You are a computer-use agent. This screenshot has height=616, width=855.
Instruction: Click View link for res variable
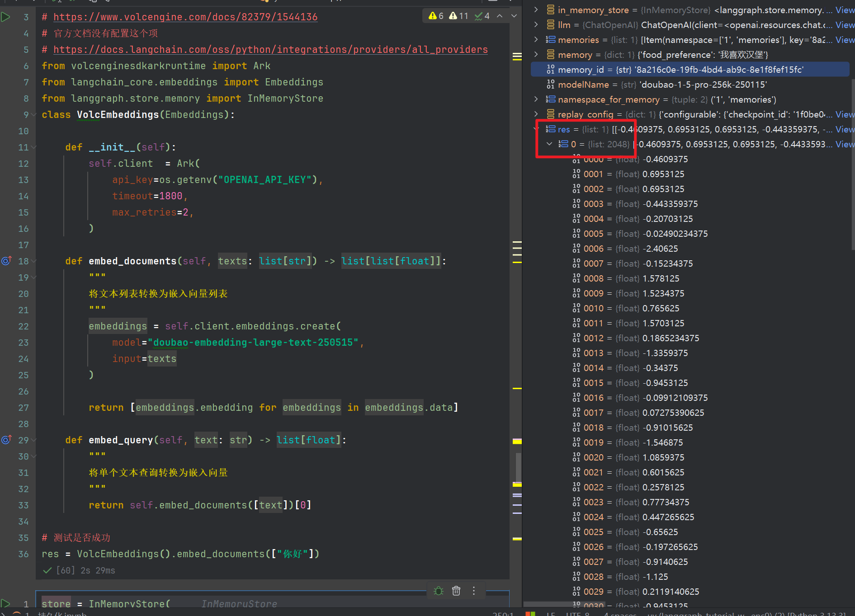(x=845, y=129)
